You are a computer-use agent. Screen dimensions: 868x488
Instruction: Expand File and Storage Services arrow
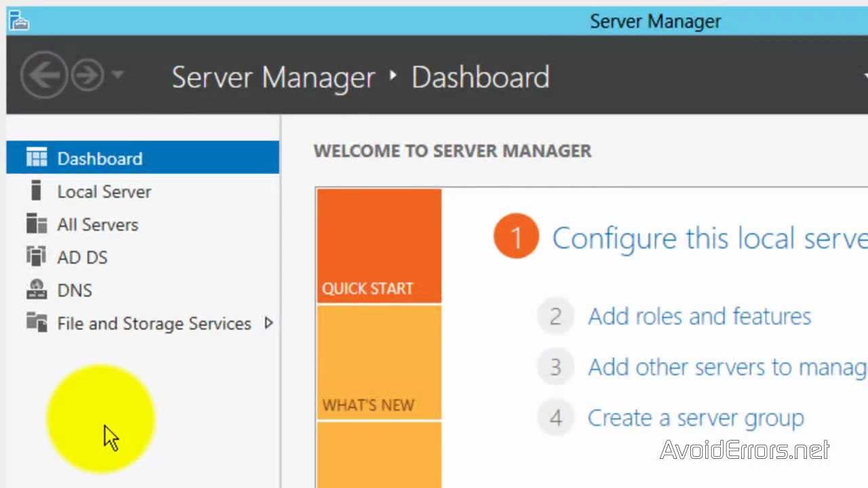click(269, 323)
